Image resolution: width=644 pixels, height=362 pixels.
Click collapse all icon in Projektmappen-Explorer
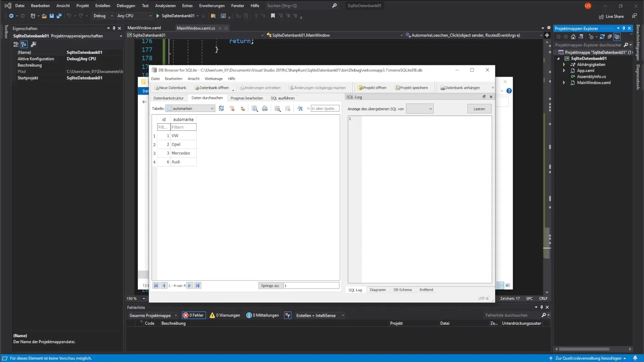tap(610, 37)
